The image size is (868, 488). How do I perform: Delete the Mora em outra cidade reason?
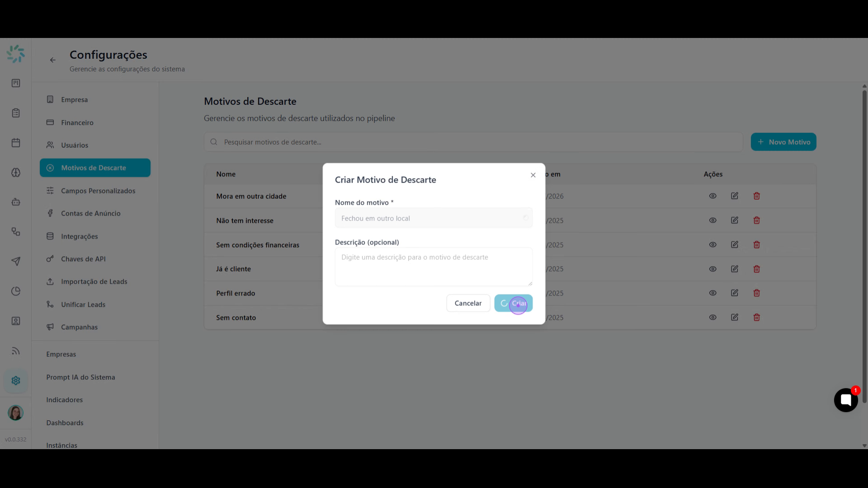pyautogui.click(x=757, y=196)
